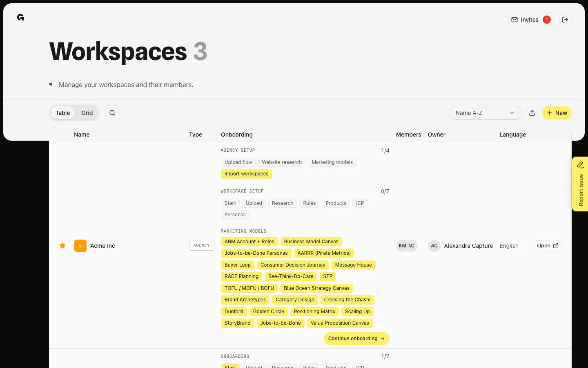Click the Alexandra Capture owner name
Image resolution: width=588 pixels, height=368 pixels.
[x=468, y=246]
